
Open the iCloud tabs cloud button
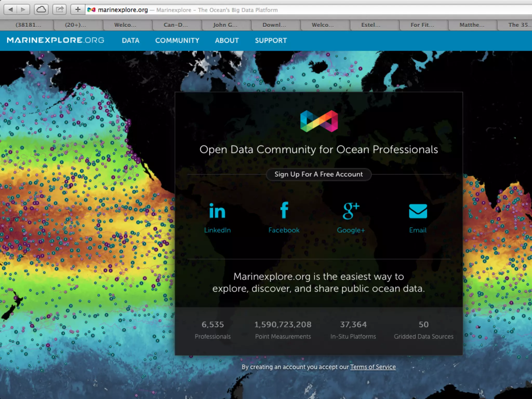click(41, 10)
